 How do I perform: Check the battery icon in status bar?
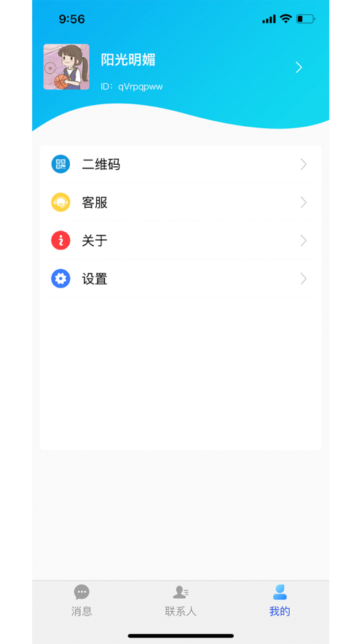click(x=305, y=19)
